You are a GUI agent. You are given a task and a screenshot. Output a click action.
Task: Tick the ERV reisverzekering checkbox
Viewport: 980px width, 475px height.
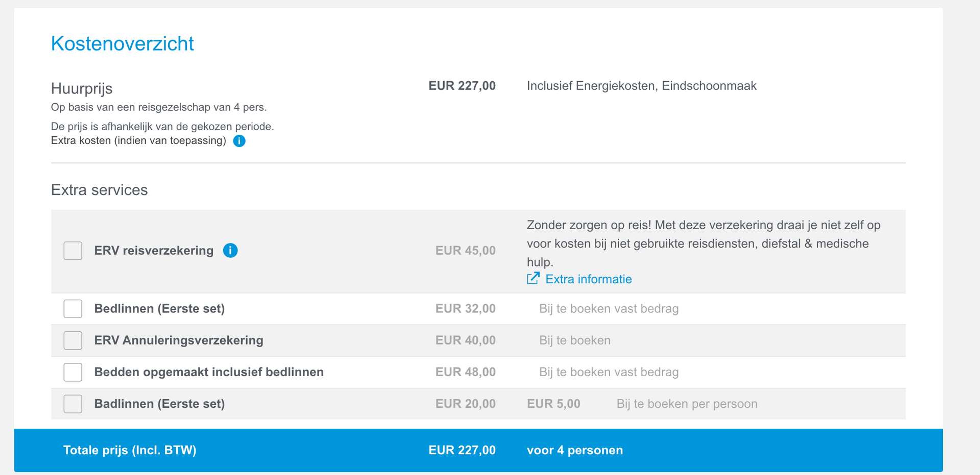(x=73, y=251)
